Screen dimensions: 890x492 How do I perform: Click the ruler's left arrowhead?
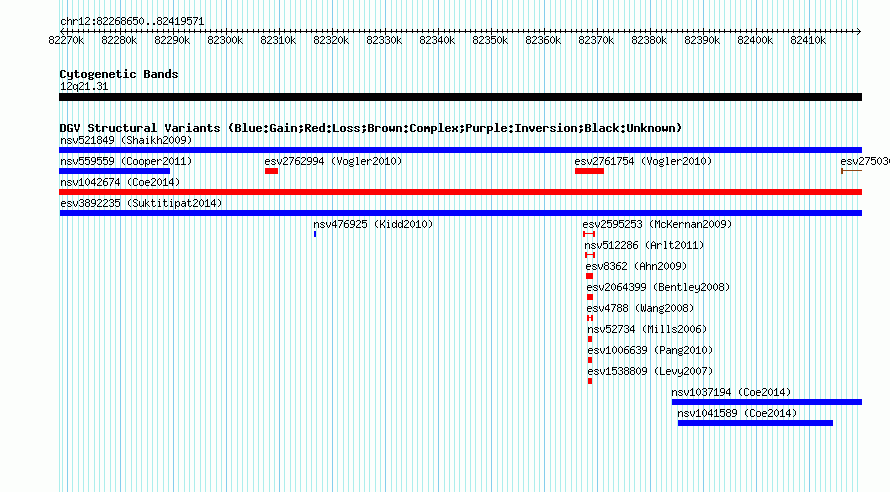pos(62,31)
